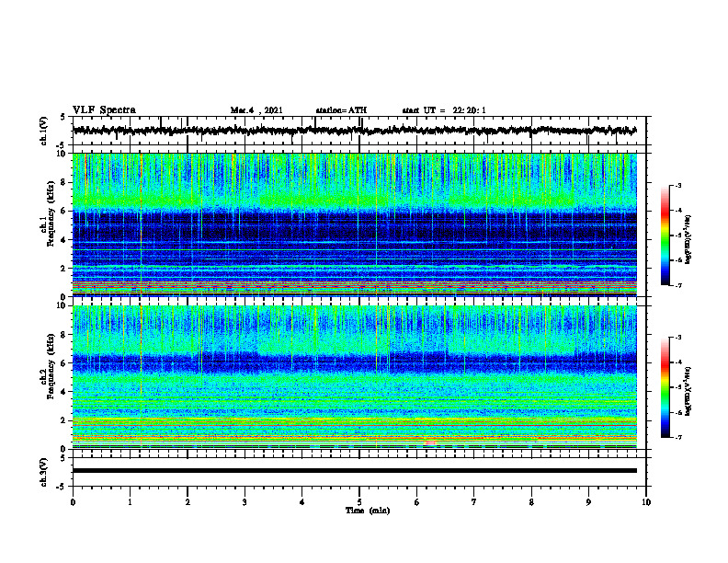The image size is (728, 563).
Task: Click the "3" tick on the time axis
Action: 245,502
